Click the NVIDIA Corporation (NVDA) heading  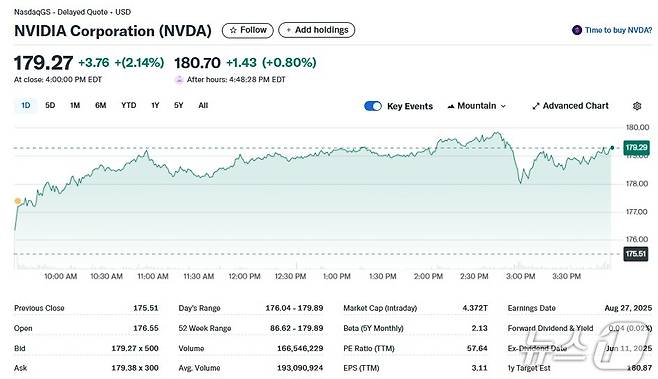[113, 31]
